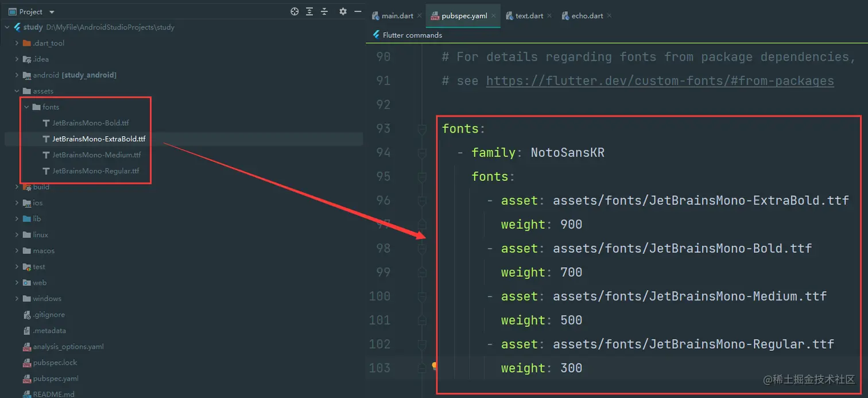This screenshot has width=868, height=398.
Task: Hide the Project panel with minus icon
Action: coord(358,11)
